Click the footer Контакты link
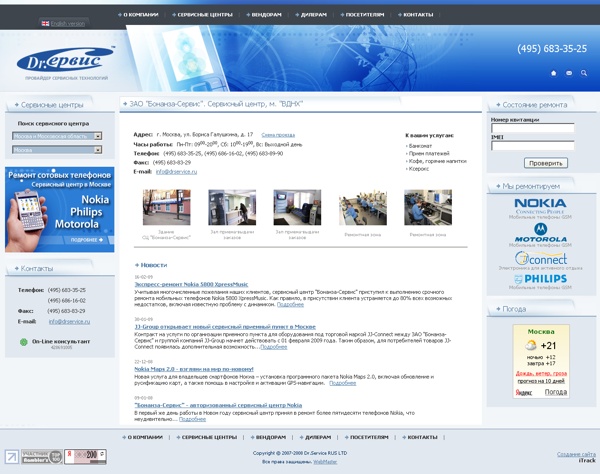The width and height of the screenshot is (600, 474). 420,437
